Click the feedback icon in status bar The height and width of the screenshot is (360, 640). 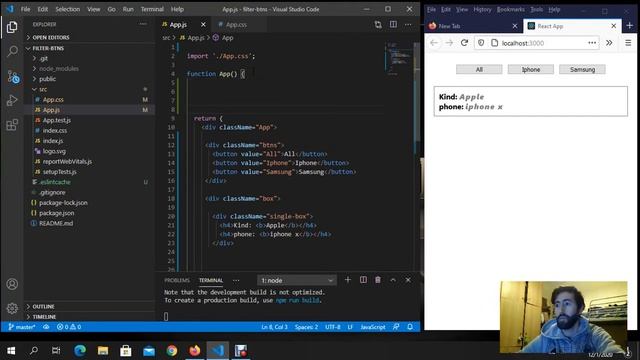pyautogui.click(x=396, y=327)
